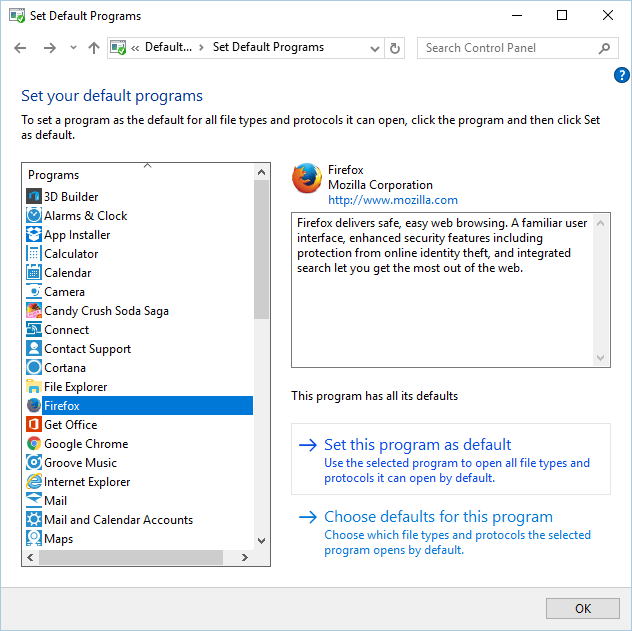Click the Calendar program icon
632x631 pixels.
(x=34, y=272)
